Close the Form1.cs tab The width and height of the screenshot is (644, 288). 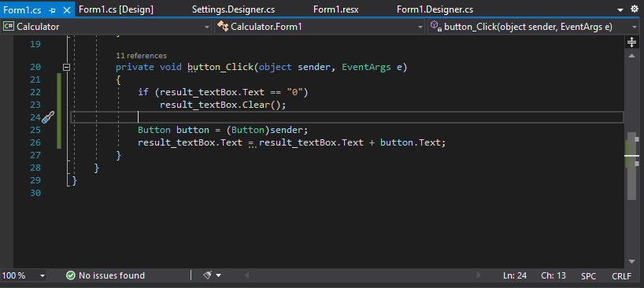coord(66,10)
